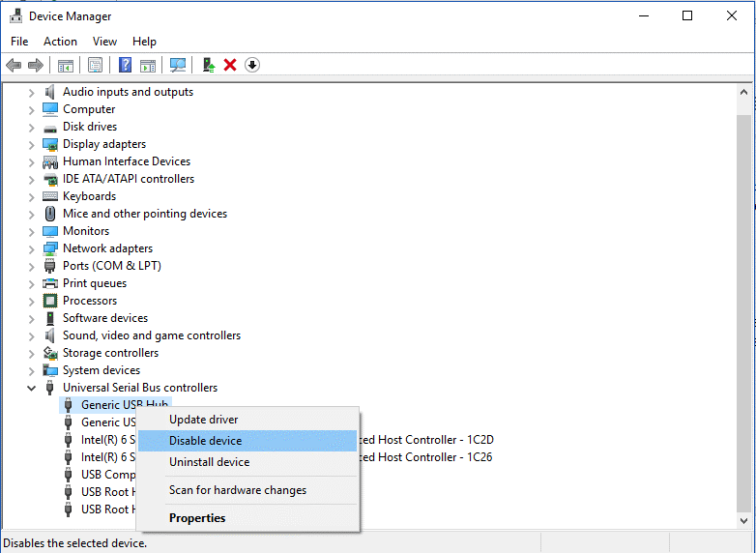Open the Action menu
This screenshot has width=756, height=553.
coord(60,42)
